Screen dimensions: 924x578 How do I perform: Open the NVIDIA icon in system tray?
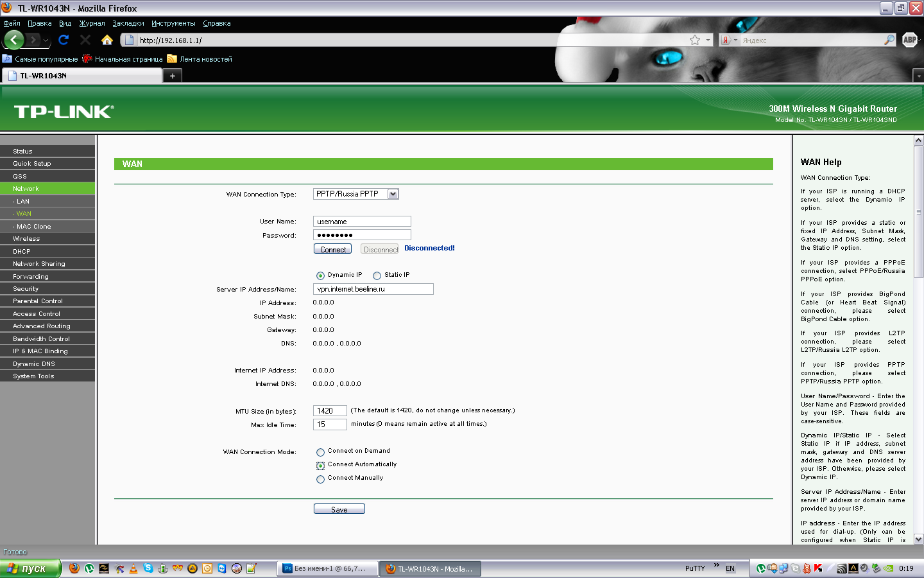point(888,568)
